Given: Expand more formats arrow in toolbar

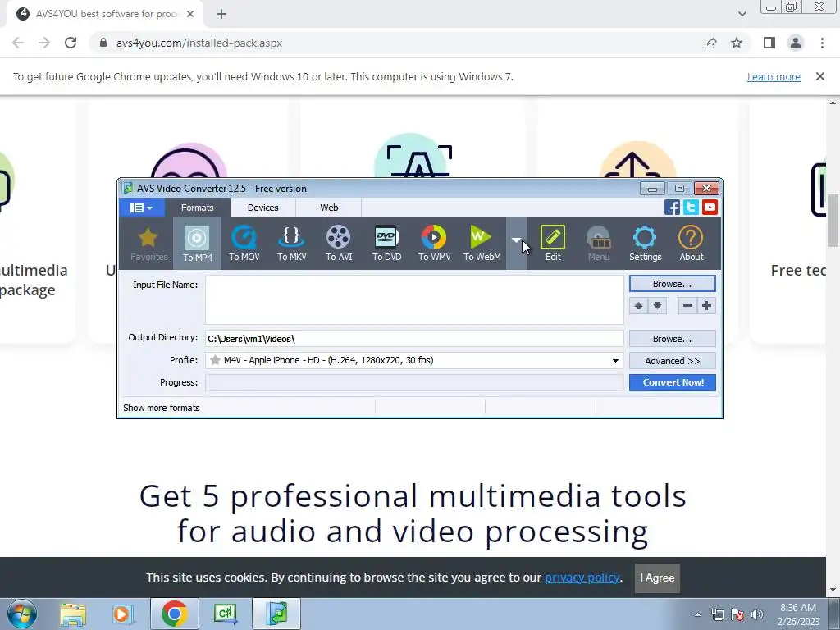Looking at the screenshot, I should click(x=516, y=243).
